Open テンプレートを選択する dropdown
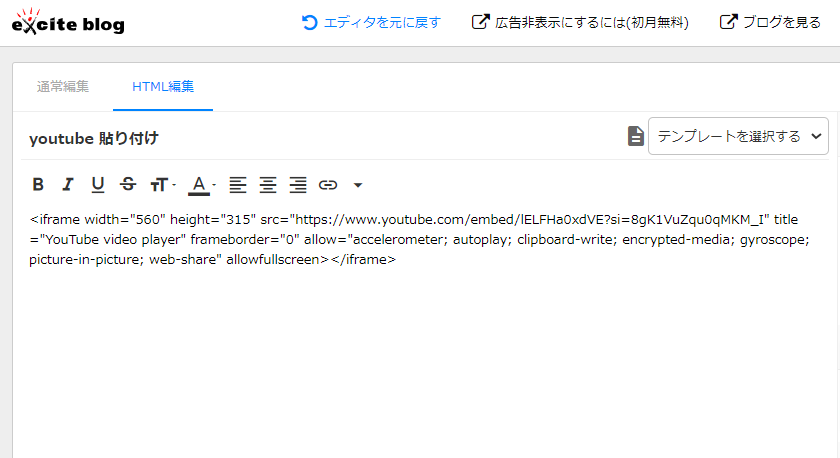Image resolution: width=840 pixels, height=458 pixels. pyautogui.click(x=738, y=136)
